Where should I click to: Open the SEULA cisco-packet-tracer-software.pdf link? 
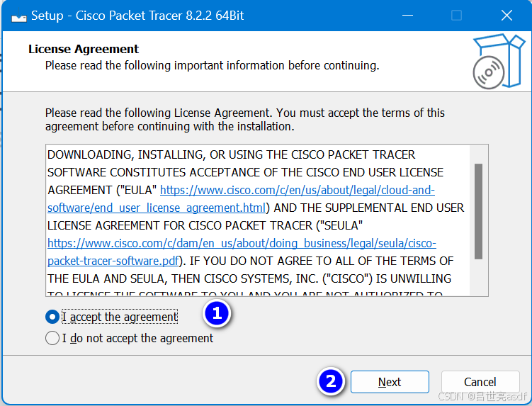click(x=242, y=252)
